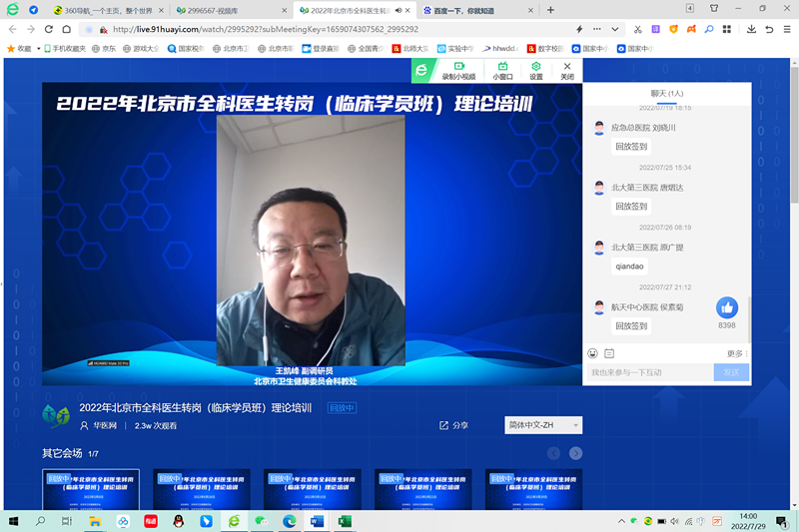799x532 pixels.
Task: Open the notification center icon
Action: [782, 521]
